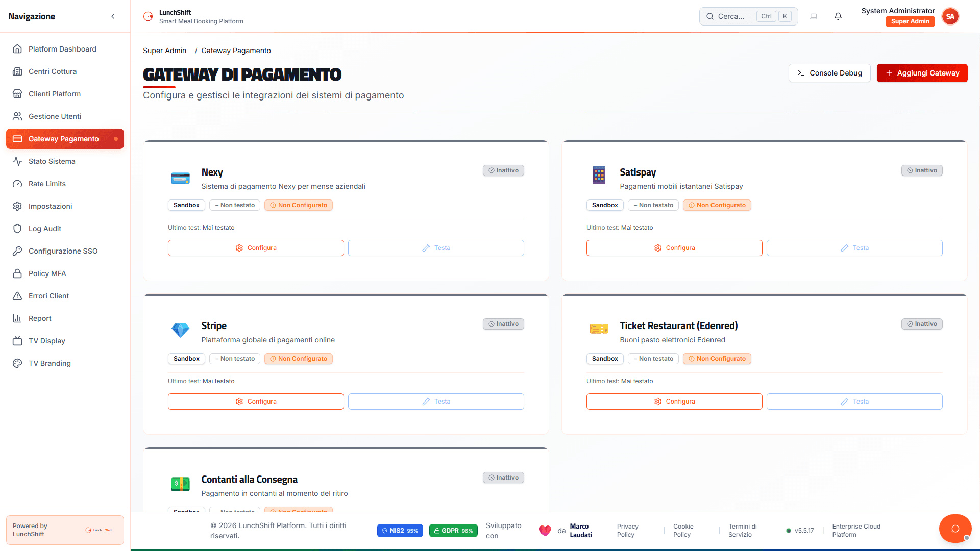This screenshot has height=551, width=980.
Task: Go to Rate Limits page
Action: tap(47, 184)
